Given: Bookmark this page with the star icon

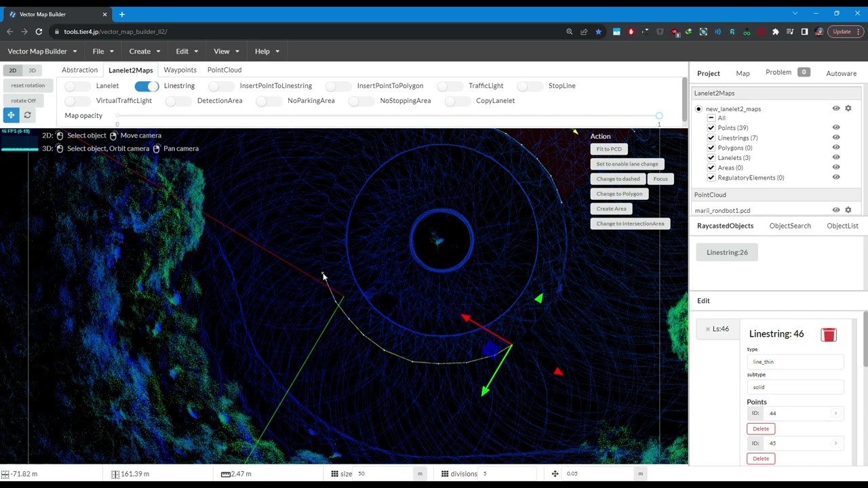Looking at the screenshot, I should click(x=598, y=31).
